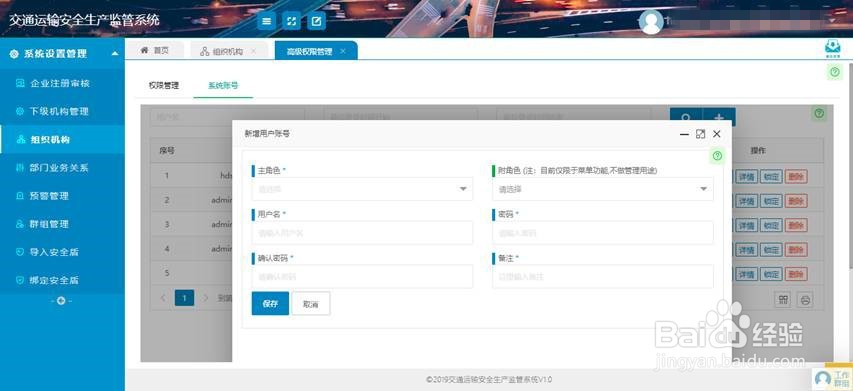Click the footer copyright text
The height and width of the screenshot is (391, 853).
[489, 380]
